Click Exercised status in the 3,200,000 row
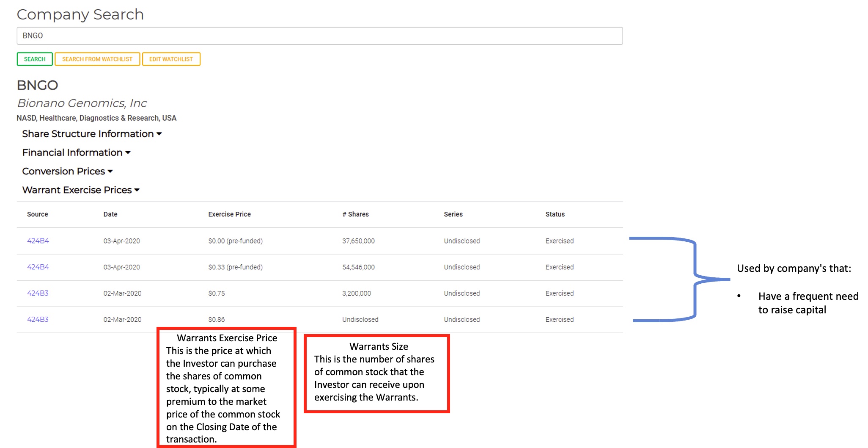This screenshot has width=868, height=448. (560, 293)
